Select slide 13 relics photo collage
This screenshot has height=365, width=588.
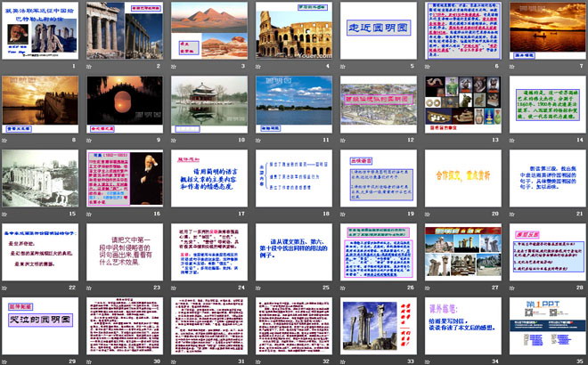coord(463,104)
